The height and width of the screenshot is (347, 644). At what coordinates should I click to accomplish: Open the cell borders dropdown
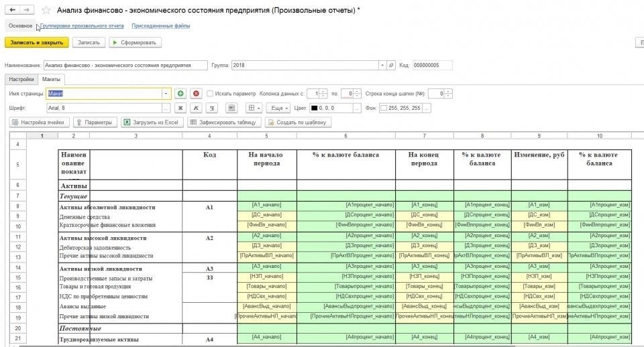click(254, 108)
